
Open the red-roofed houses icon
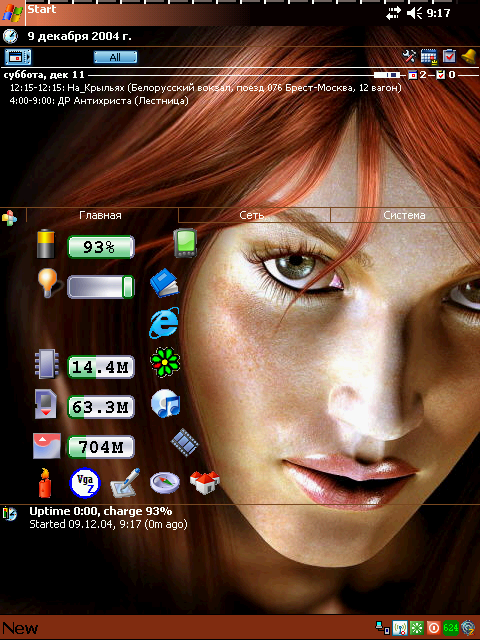pos(204,482)
